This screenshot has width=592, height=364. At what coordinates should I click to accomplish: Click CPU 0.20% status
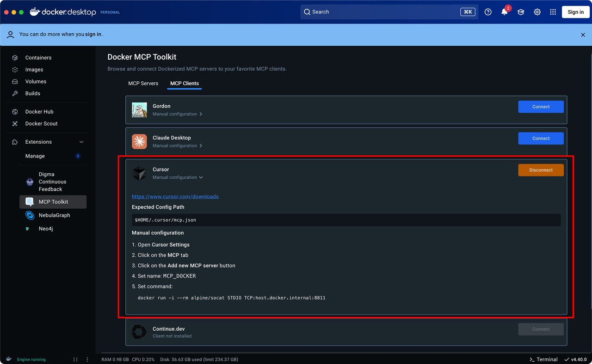click(143, 359)
